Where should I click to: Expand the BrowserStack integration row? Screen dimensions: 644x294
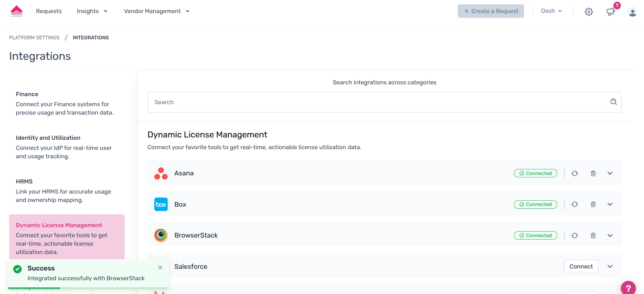tap(610, 236)
